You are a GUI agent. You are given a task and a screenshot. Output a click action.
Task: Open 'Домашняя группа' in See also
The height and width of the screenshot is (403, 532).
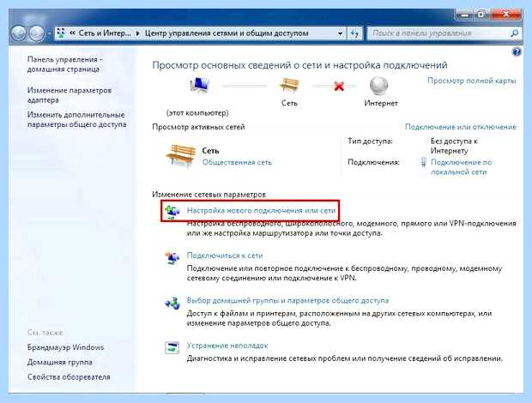[x=60, y=363]
